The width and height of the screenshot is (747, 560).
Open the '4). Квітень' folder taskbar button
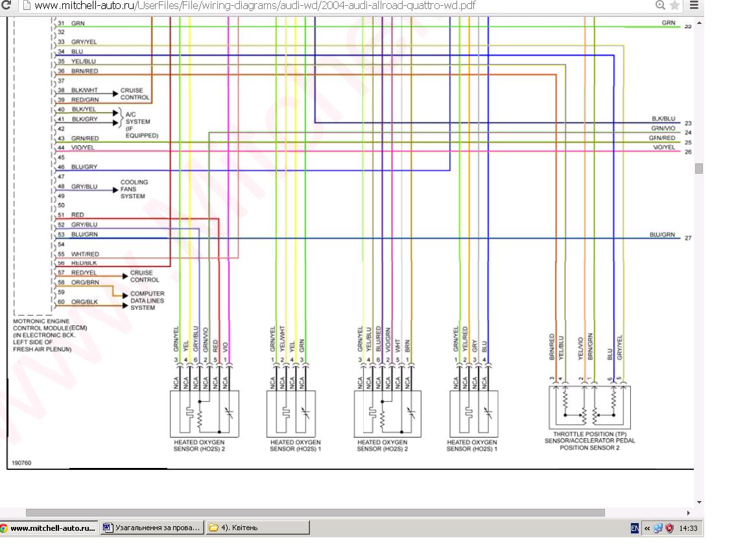pos(257,528)
